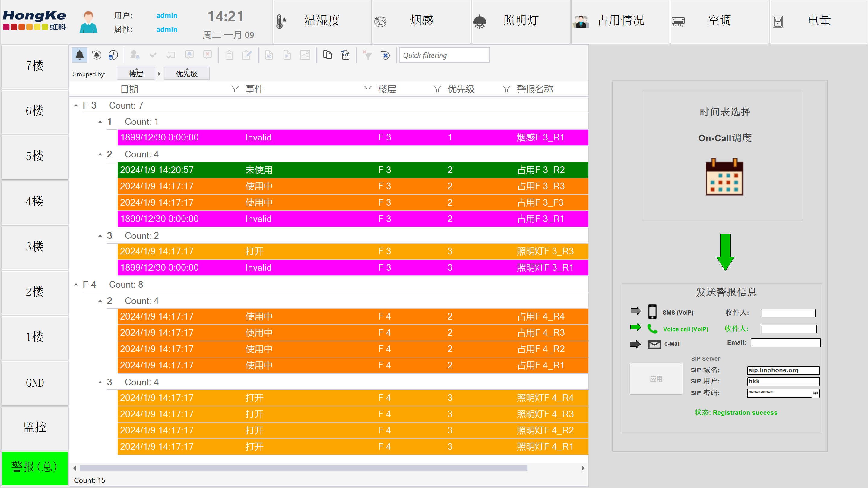Screen dimensions: 868x488
Task: Click the copy pages toolbar icon
Action: coord(328,55)
